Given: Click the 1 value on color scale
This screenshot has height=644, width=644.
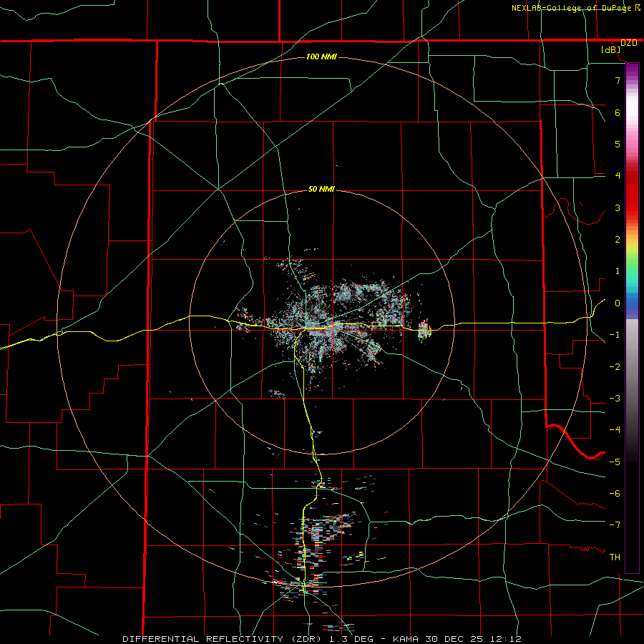Looking at the screenshot, I should click(618, 271).
